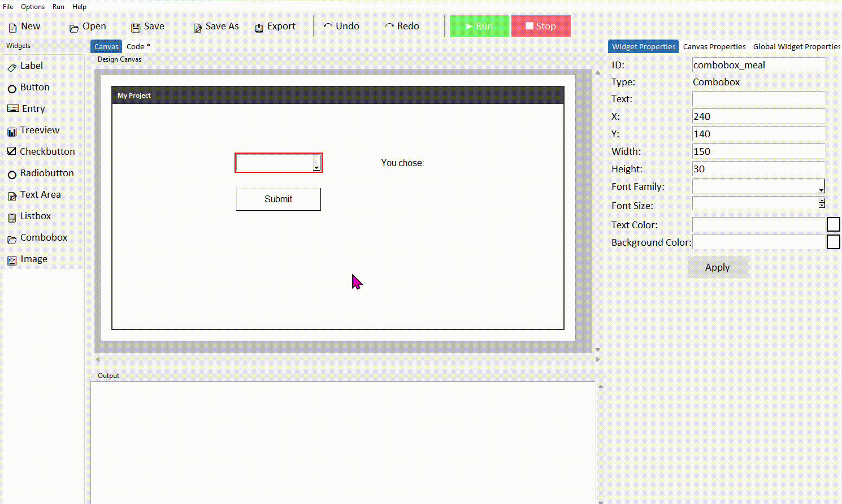Select the Label widget tool
This screenshot has height=504, width=842.
pos(32,66)
